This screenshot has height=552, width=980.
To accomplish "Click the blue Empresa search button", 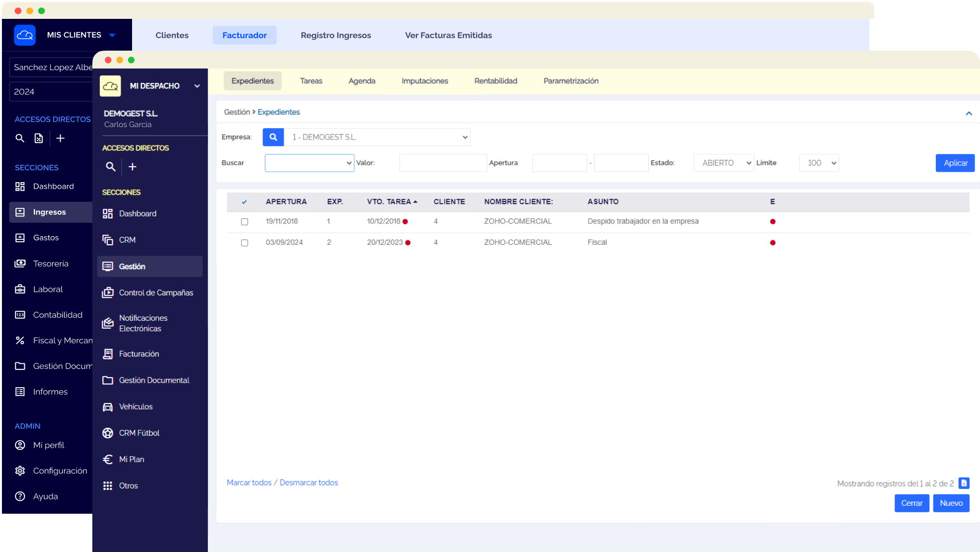I will (x=273, y=137).
